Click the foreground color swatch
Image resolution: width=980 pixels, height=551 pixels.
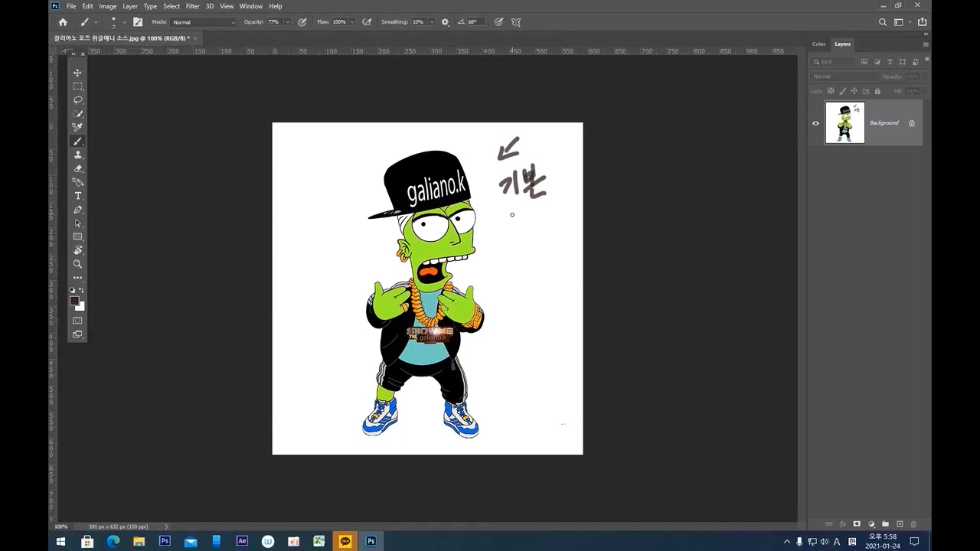pos(74,301)
